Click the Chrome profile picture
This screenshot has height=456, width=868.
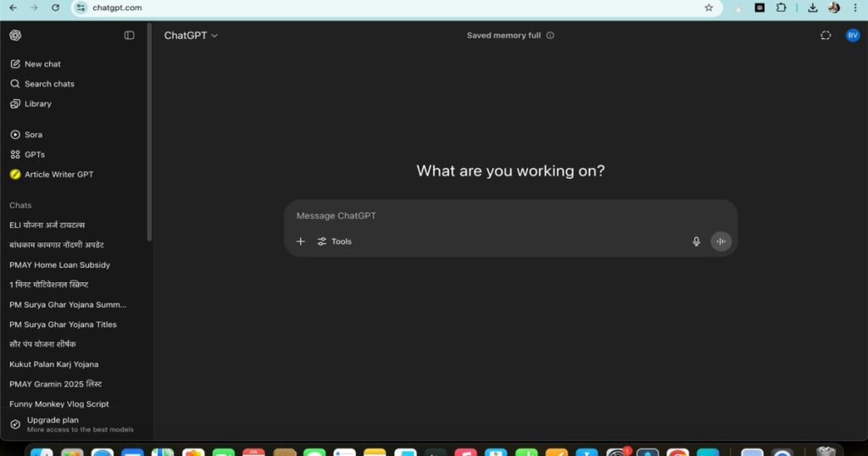834,8
